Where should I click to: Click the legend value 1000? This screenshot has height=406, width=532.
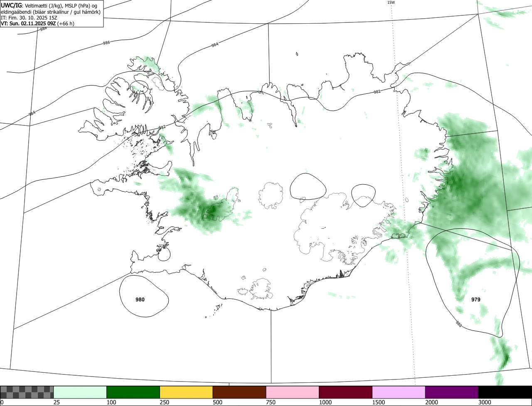[325, 402]
